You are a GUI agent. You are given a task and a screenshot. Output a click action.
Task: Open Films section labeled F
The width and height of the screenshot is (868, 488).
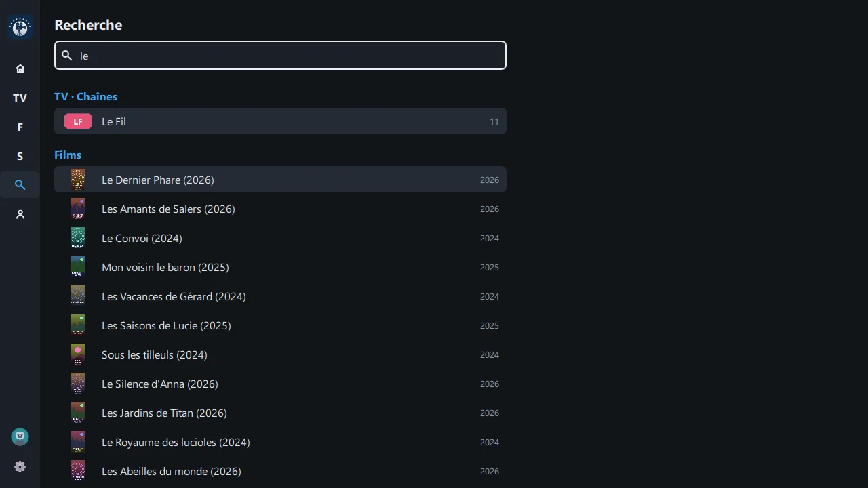coord(20,127)
